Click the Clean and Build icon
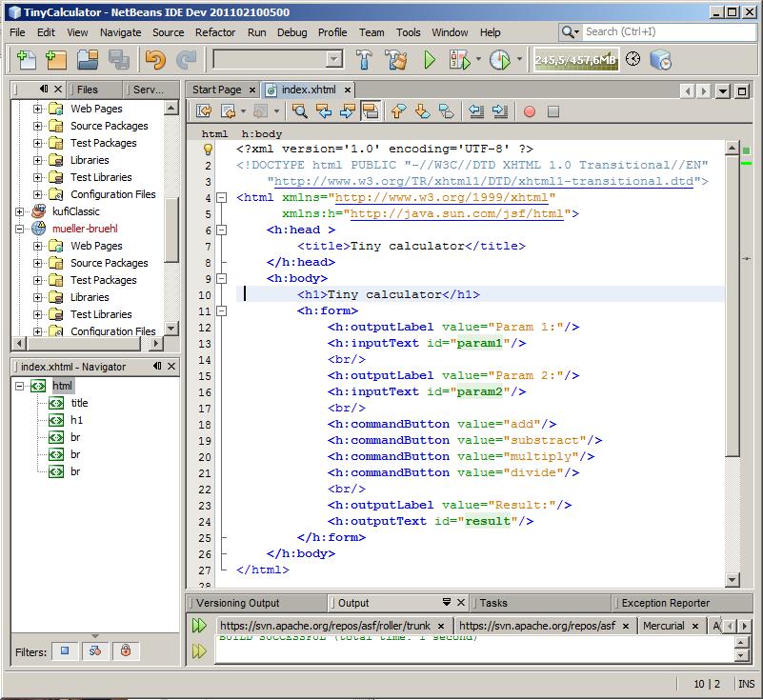The height and width of the screenshot is (700, 763). coord(395,60)
